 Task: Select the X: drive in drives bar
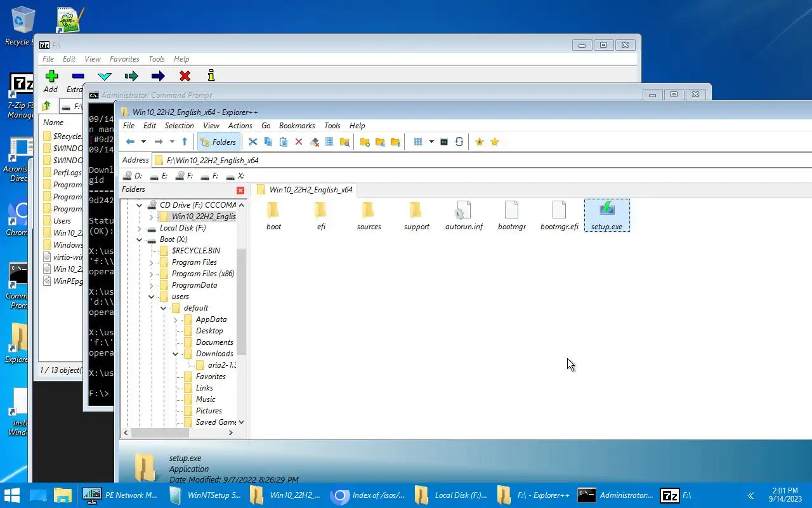pyautogui.click(x=235, y=176)
